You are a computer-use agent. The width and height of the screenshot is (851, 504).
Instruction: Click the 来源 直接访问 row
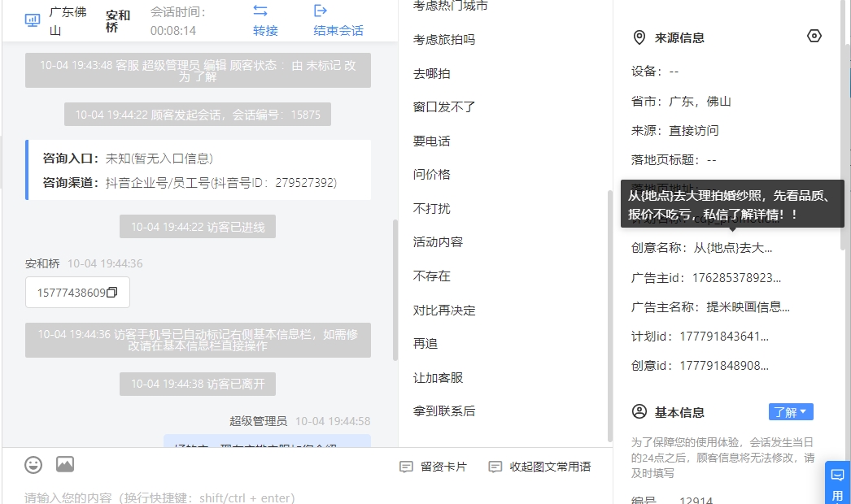tap(674, 131)
